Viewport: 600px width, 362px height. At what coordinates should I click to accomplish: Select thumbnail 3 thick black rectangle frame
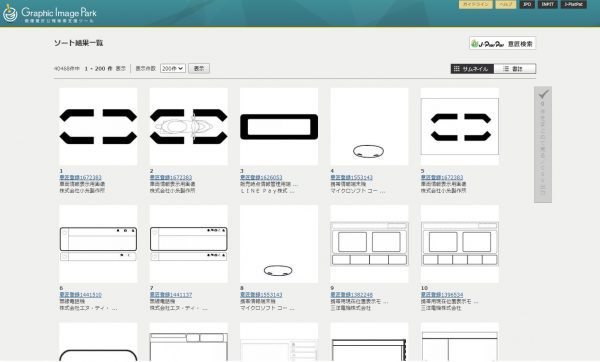279,127
